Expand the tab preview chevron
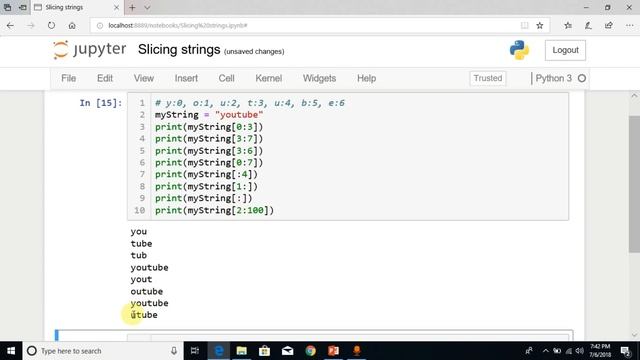The width and height of the screenshot is (640, 360). coord(147,7)
